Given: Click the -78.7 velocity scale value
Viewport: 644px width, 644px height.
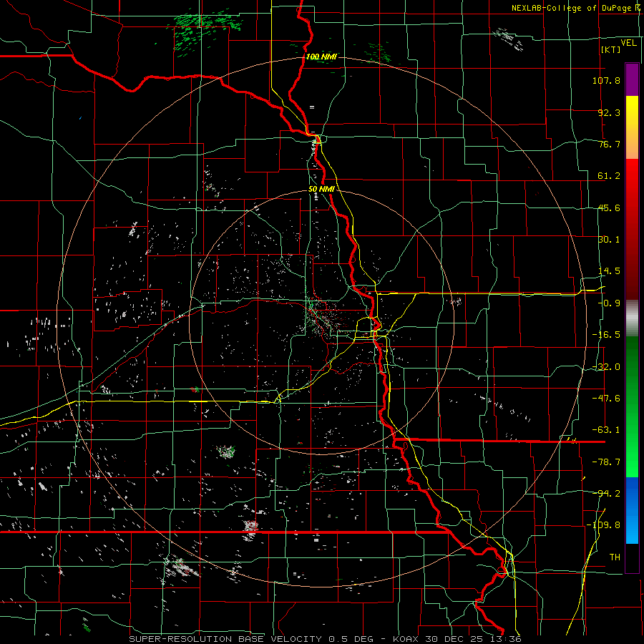Looking at the screenshot, I should [x=606, y=462].
